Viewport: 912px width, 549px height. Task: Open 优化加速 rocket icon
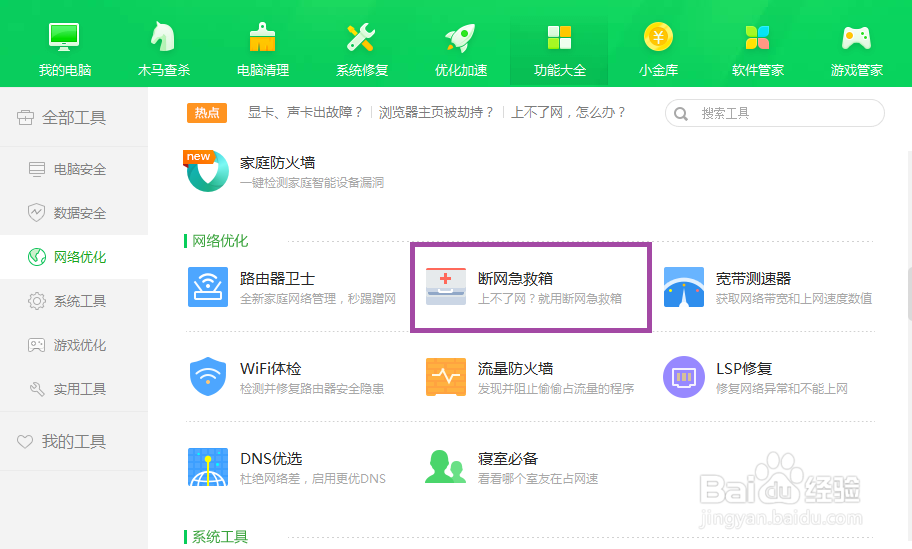461,37
